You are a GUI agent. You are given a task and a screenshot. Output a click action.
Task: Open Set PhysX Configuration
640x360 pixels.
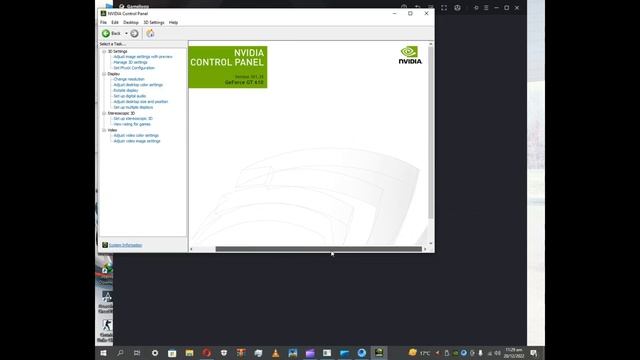coord(134,68)
